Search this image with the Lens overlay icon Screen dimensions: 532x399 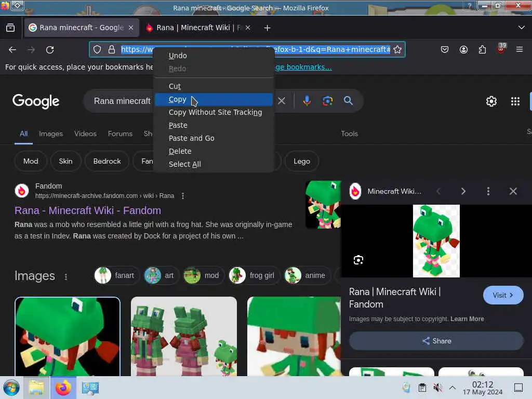(358, 260)
